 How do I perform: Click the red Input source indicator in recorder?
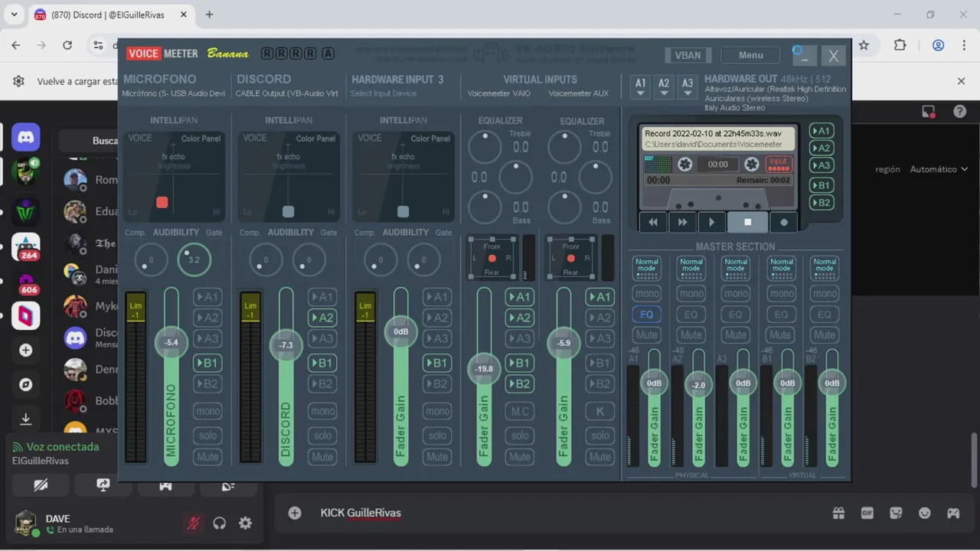pyautogui.click(x=779, y=165)
